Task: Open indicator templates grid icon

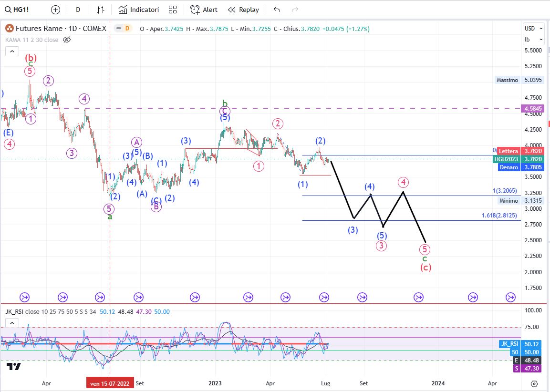Action: 173,10
